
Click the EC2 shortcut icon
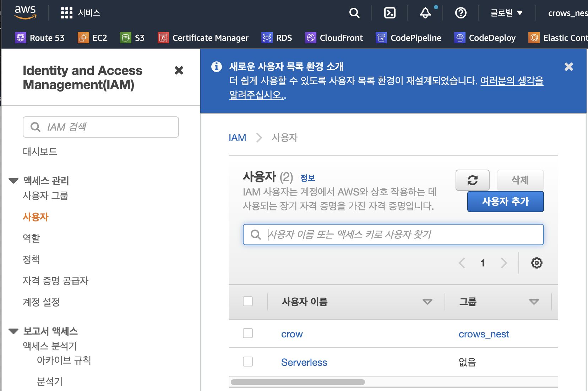pos(83,37)
